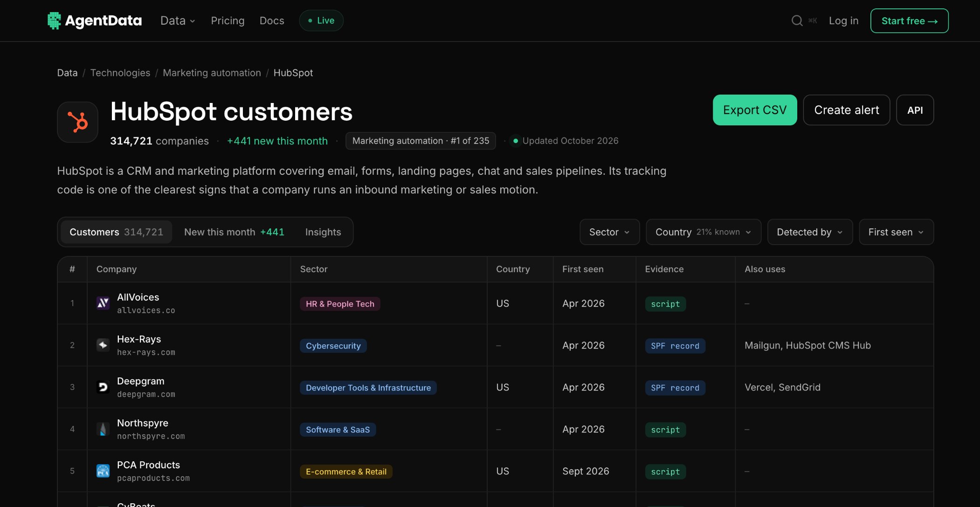Switch to New this month tab
The image size is (980, 507).
[x=234, y=232]
